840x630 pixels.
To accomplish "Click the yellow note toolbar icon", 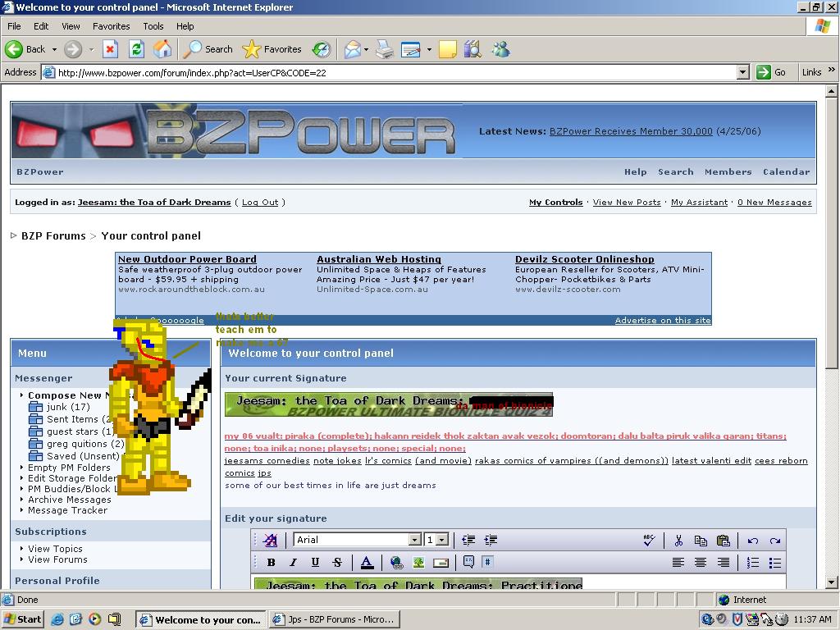I will (x=447, y=49).
